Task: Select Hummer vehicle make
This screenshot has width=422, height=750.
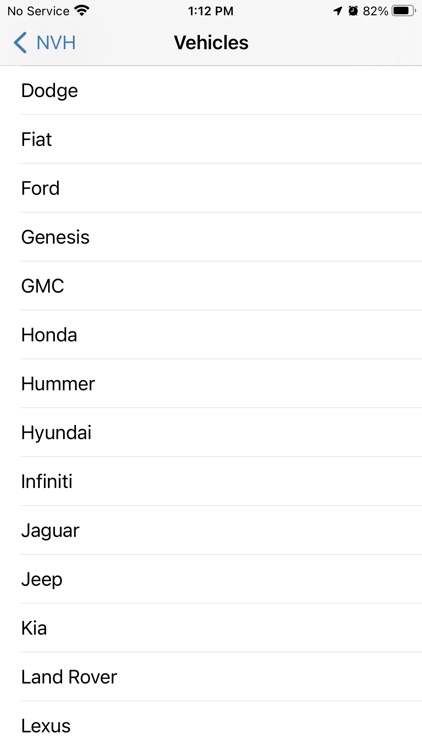Action: pos(211,383)
